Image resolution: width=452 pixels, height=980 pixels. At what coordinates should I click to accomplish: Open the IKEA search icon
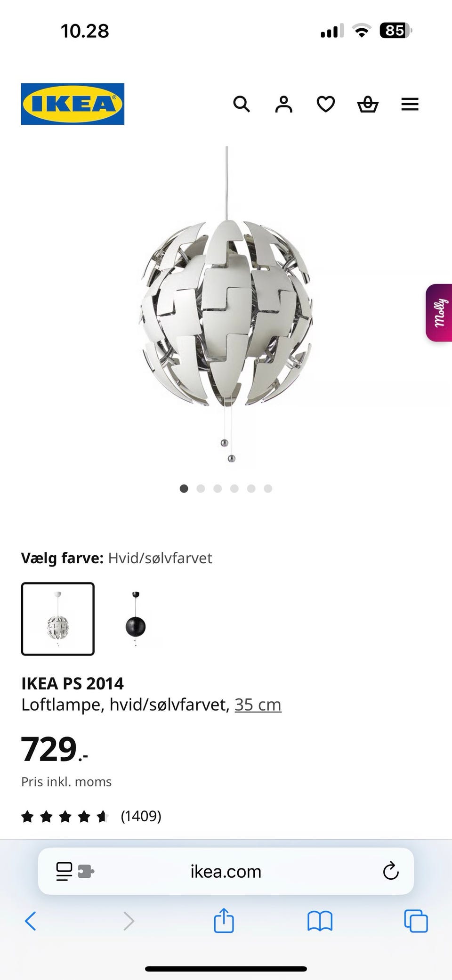tap(242, 104)
